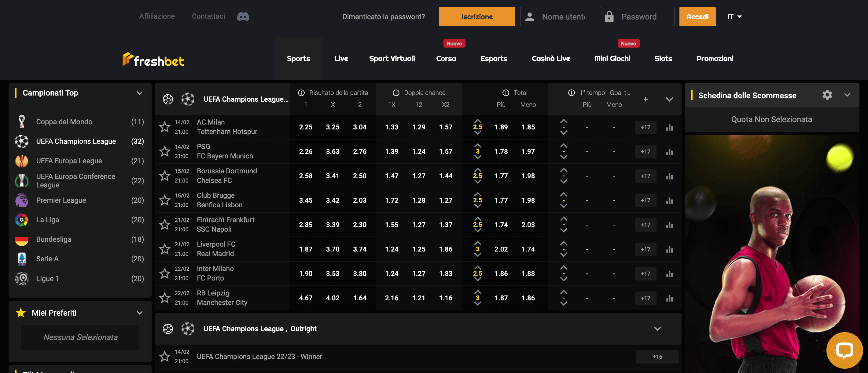Viewport: 868px width, 373px height.
Task: Mark Champions League Winner outright as favorite
Action: point(164,356)
